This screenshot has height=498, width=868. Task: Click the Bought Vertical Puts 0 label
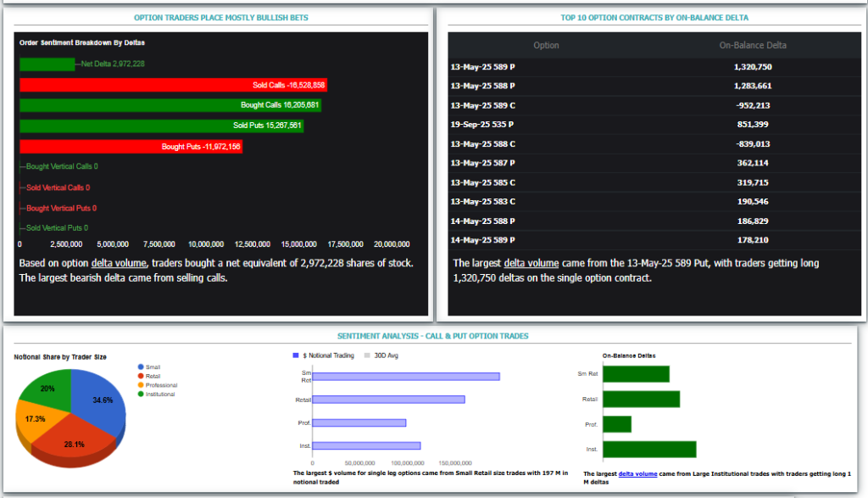pyautogui.click(x=61, y=209)
